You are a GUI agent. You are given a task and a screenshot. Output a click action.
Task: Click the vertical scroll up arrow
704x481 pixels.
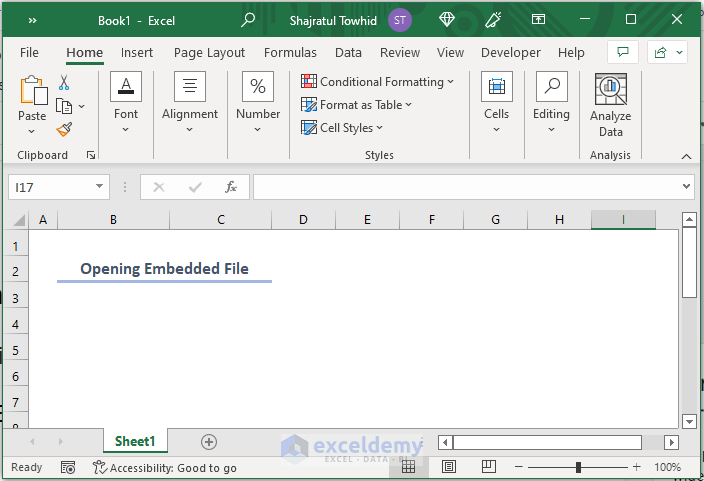[689, 220]
